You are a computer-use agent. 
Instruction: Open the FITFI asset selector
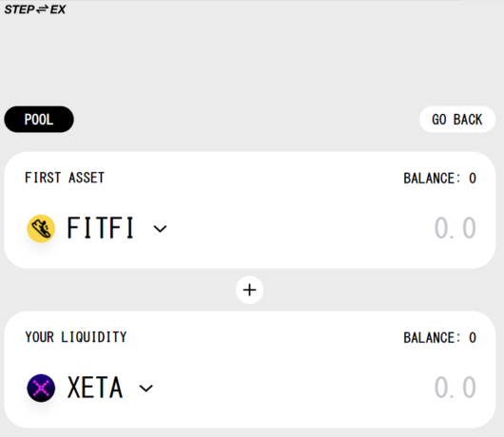coord(97,228)
